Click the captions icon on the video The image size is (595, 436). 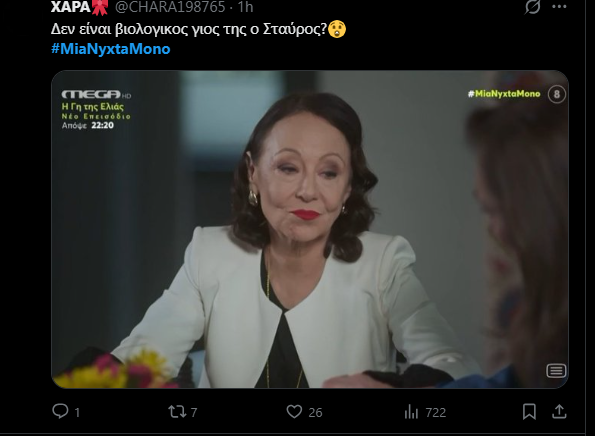[556, 370]
